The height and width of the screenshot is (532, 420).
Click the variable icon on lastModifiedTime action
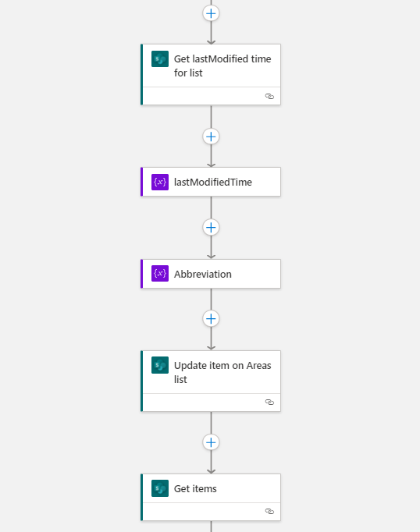coord(160,182)
